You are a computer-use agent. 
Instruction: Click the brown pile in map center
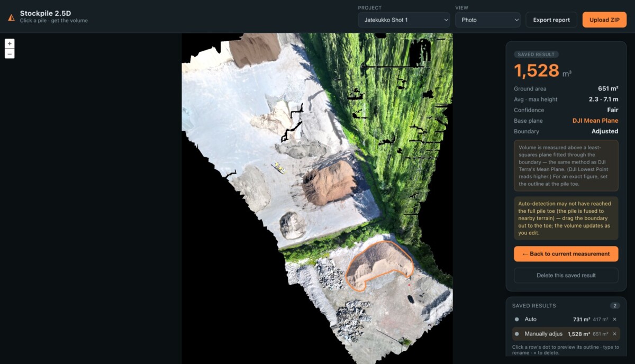coord(329,183)
